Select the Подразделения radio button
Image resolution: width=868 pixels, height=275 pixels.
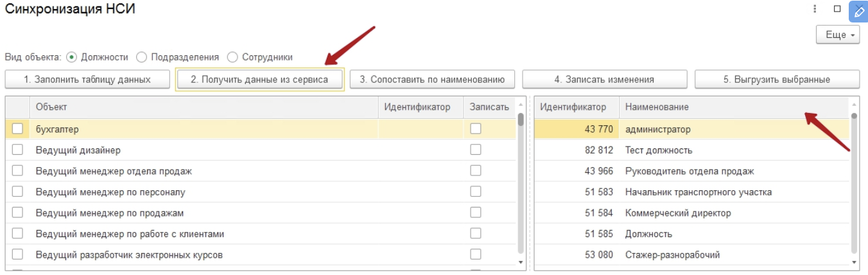pyautogui.click(x=142, y=57)
